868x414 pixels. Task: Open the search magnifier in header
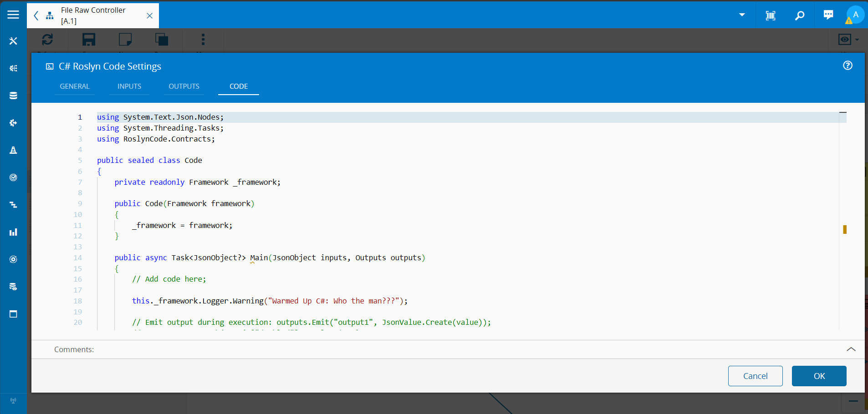(x=800, y=15)
